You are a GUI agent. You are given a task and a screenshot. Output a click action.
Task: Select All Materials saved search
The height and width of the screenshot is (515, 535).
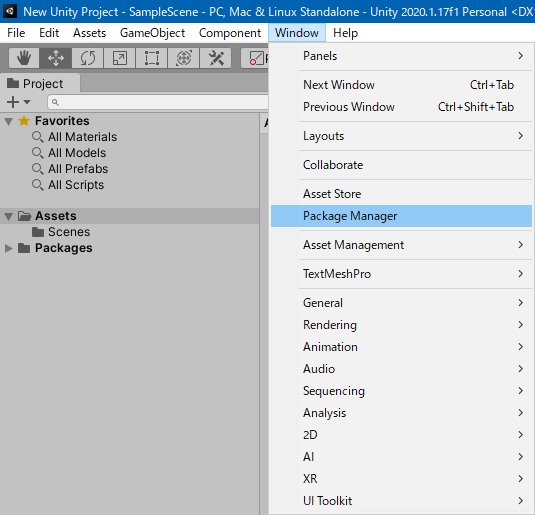[82, 137]
